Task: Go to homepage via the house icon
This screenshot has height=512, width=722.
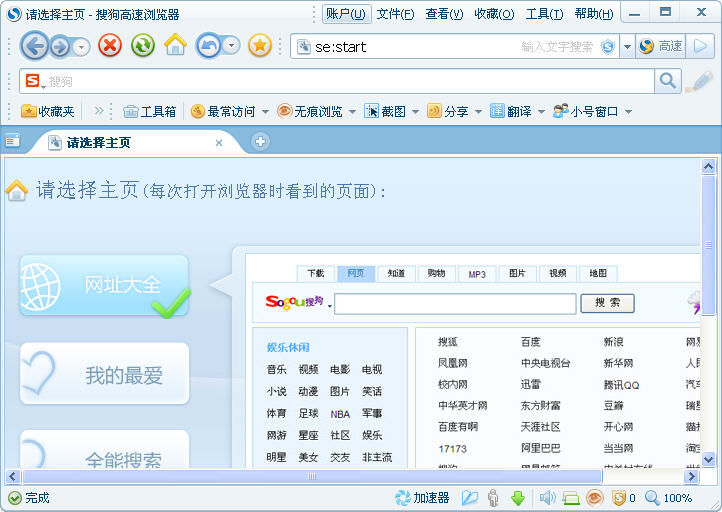Action: [x=175, y=45]
